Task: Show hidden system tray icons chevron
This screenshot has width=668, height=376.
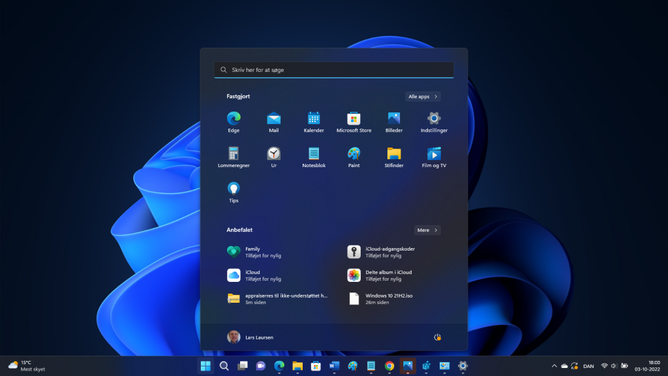Action: [554, 366]
